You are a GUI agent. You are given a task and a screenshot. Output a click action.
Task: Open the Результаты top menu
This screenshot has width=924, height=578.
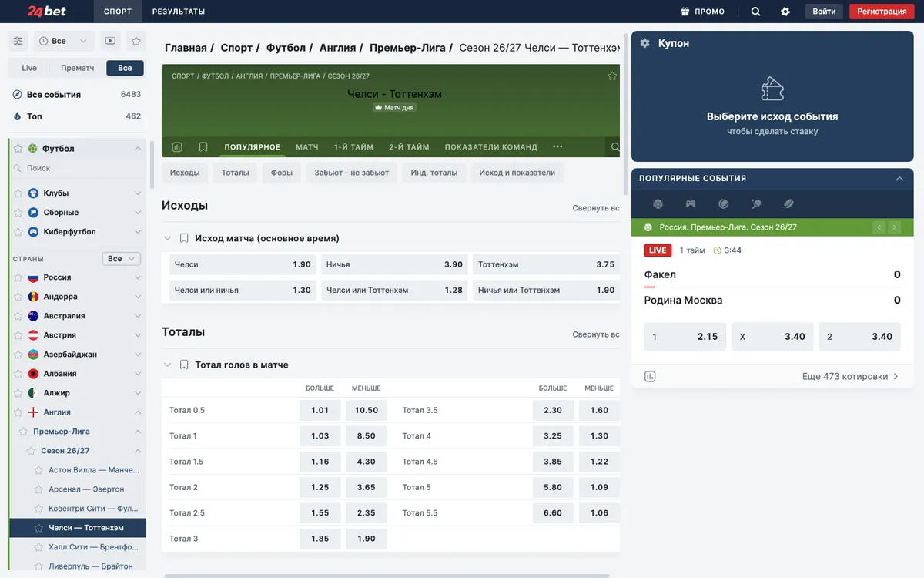(x=179, y=12)
